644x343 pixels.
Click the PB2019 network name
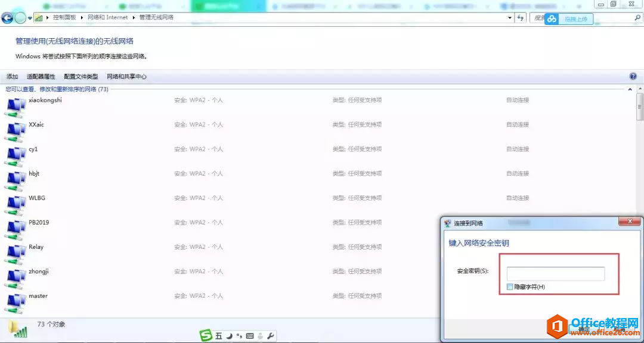tap(39, 222)
